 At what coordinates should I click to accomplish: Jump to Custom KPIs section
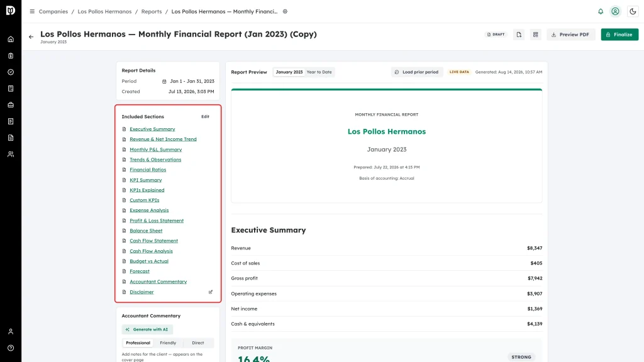145,200
